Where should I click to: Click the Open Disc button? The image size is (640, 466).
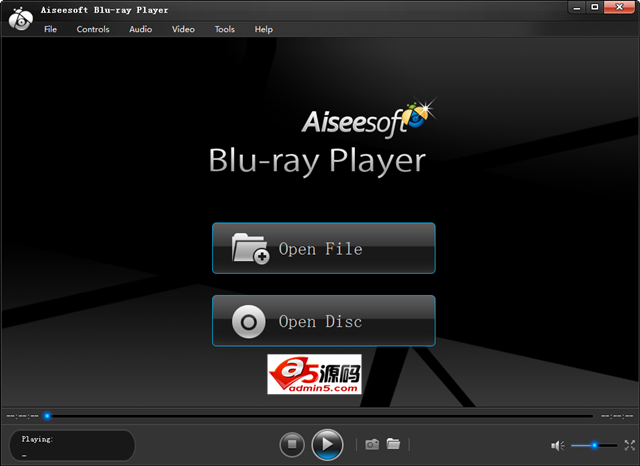pyautogui.click(x=324, y=321)
